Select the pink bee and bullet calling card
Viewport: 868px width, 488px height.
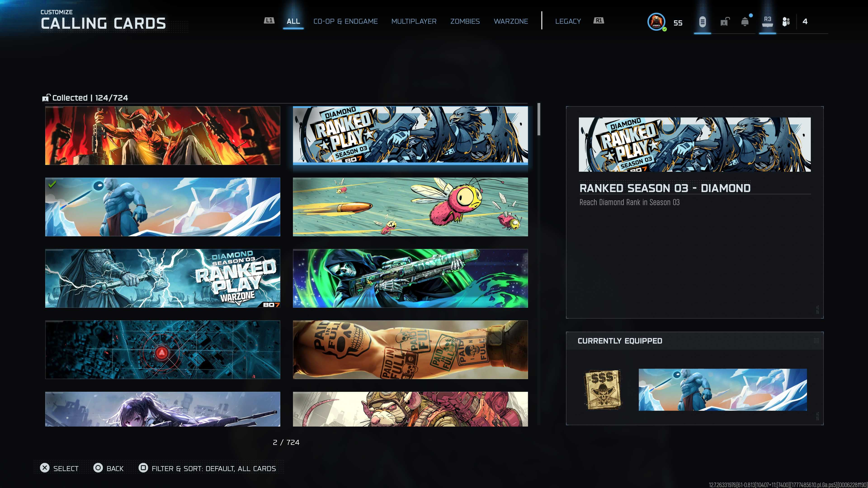(410, 207)
